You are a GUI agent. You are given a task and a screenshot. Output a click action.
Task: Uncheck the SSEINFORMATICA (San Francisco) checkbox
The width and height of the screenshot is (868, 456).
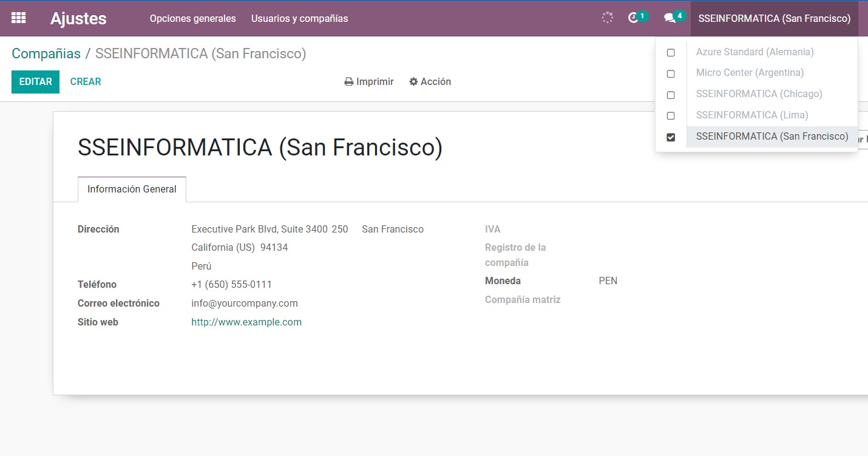[671, 137]
